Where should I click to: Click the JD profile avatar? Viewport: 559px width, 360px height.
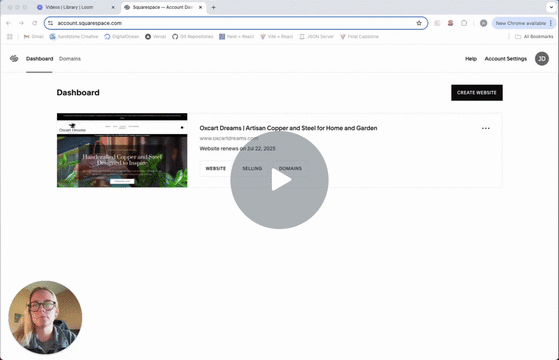coord(542,59)
